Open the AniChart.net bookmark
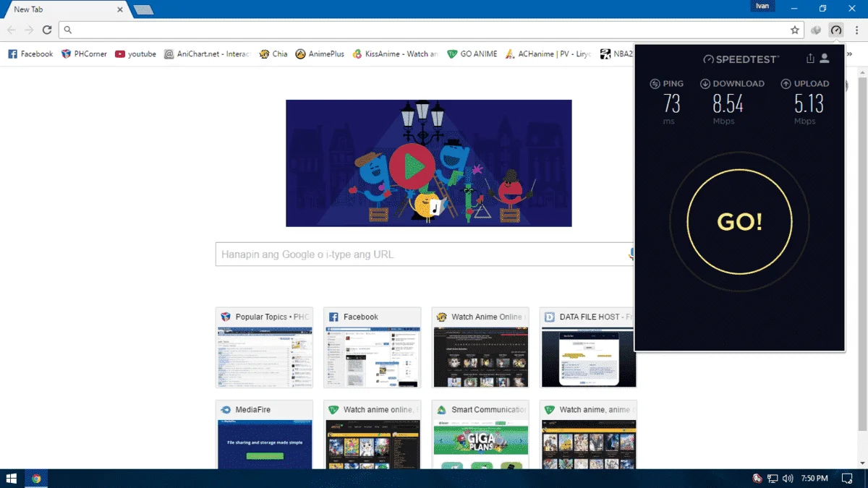 point(207,53)
